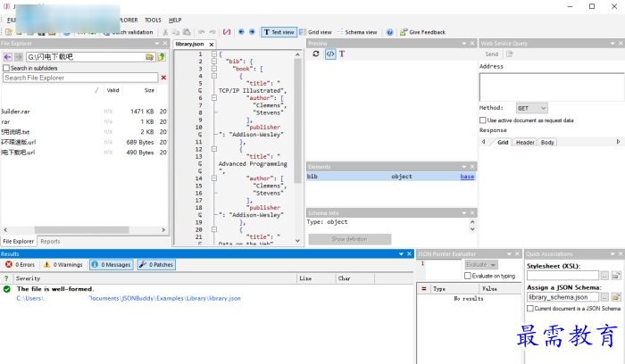The width and height of the screenshot is (625, 364).
Task: Click the browse folder icon beside path
Action: [149, 57]
